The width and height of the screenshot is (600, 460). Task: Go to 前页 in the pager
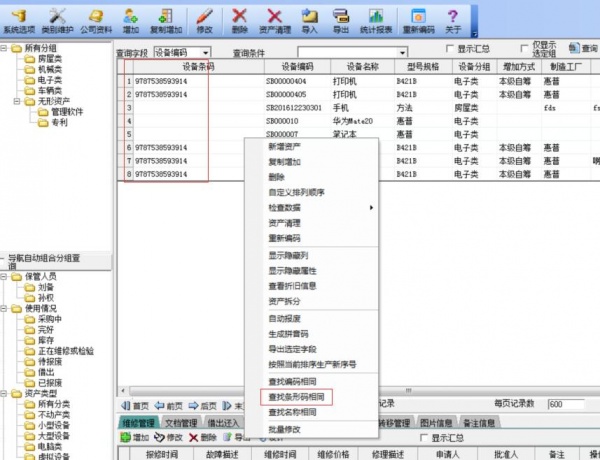171,406
